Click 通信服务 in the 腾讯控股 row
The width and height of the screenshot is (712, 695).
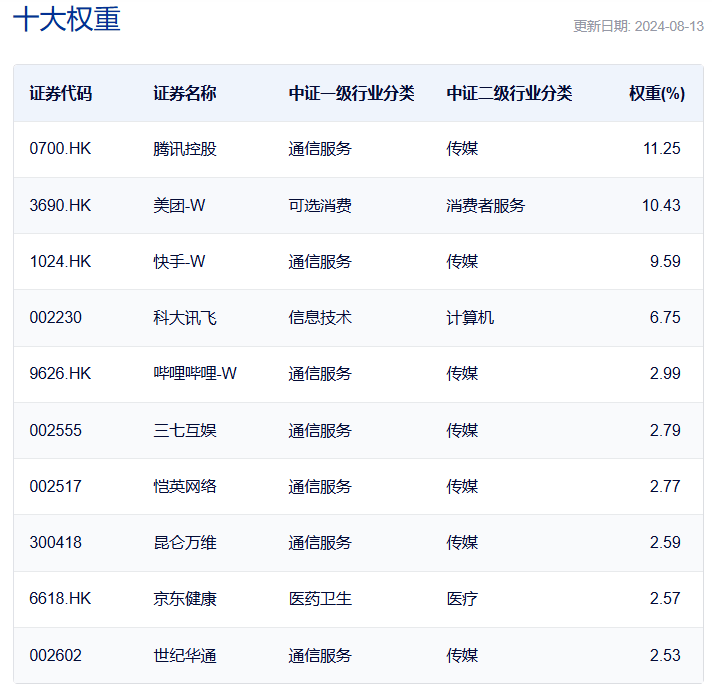[320, 149]
